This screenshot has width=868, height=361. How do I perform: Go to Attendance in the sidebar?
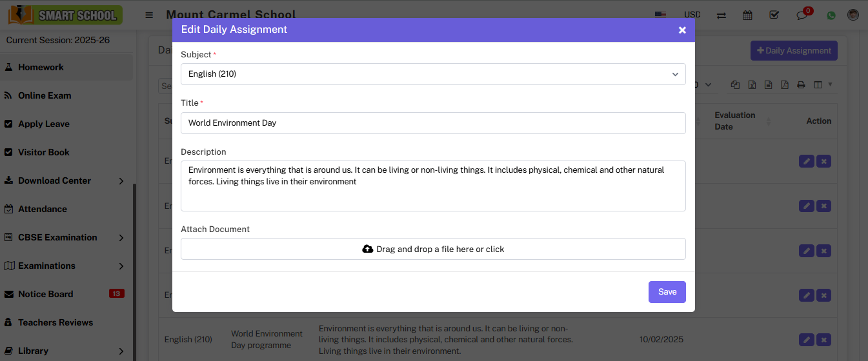[x=43, y=209]
